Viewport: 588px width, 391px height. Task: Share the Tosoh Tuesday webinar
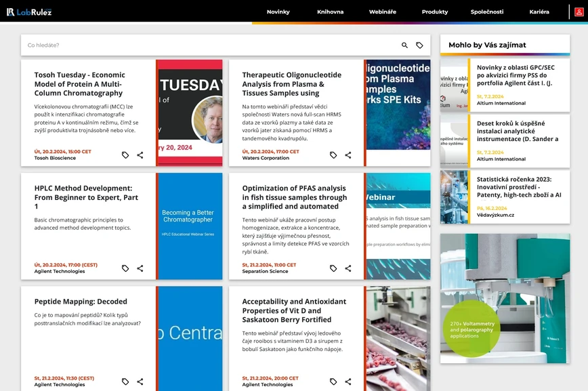(x=140, y=155)
